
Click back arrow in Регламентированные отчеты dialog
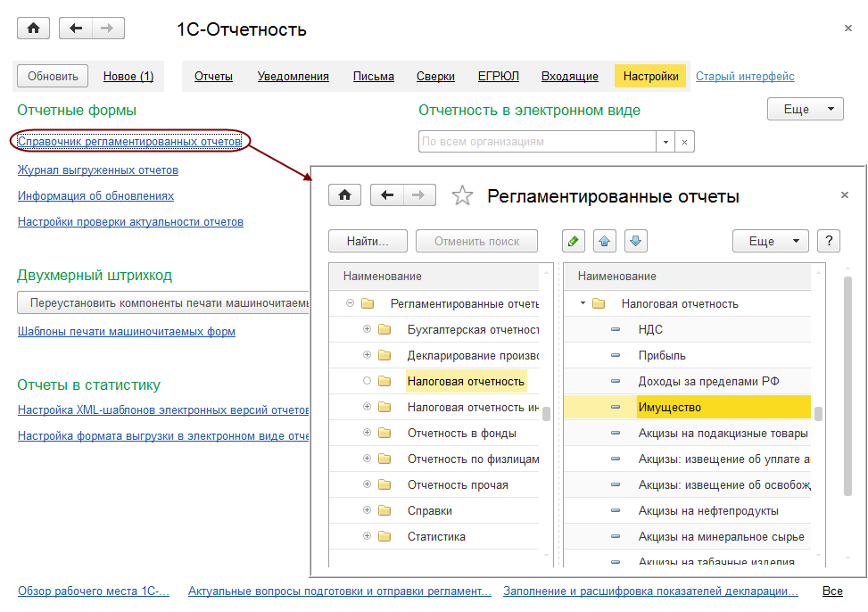click(387, 196)
